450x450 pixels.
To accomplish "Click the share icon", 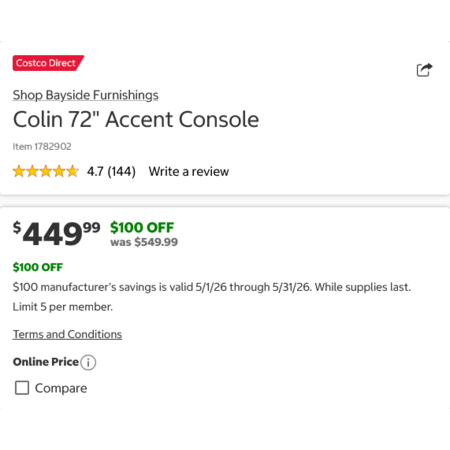I will [x=424, y=70].
